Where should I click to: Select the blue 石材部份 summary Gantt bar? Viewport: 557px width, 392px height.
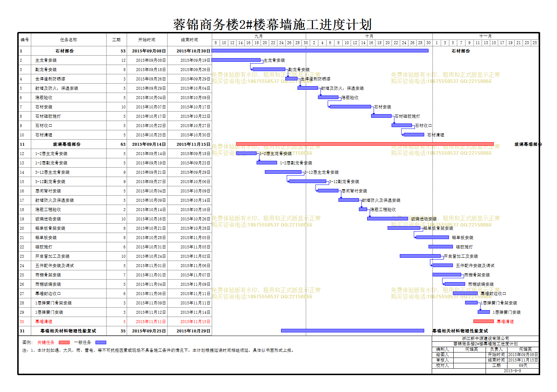click(320, 51)
